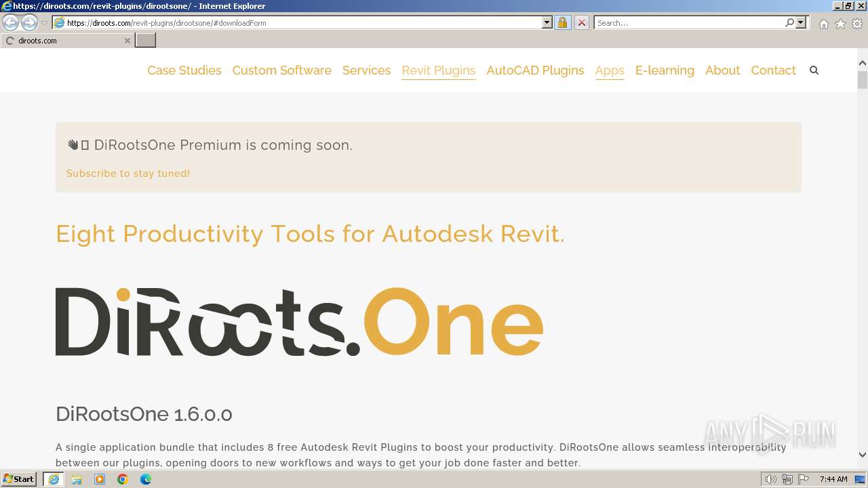Click the address bar URL field

click(303, 22)
